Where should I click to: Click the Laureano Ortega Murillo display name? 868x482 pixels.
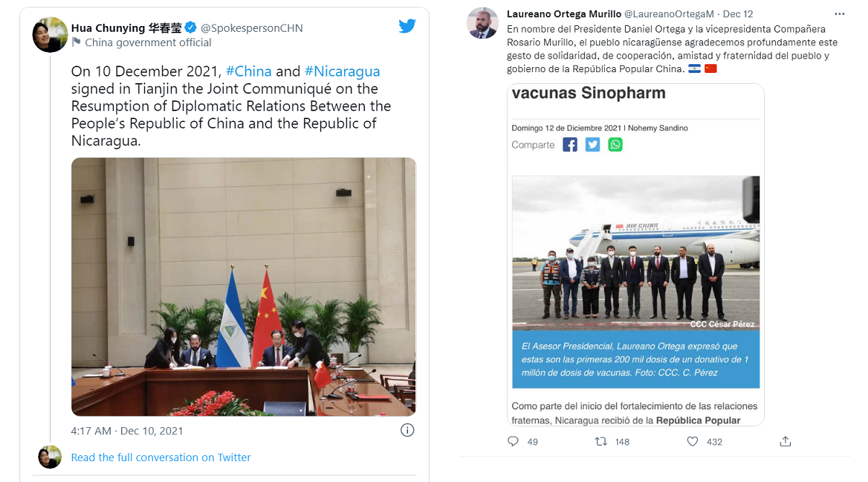[x=563, y=14]
